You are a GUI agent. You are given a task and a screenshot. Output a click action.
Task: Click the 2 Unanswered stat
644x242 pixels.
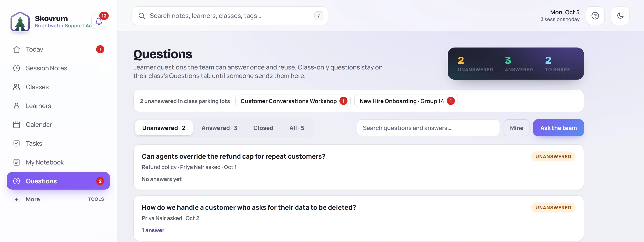tap(475, 64)
